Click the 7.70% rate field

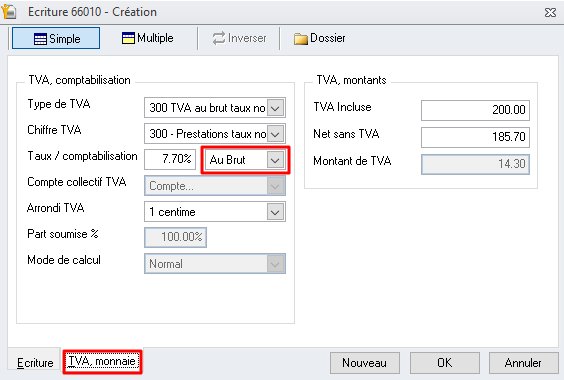pyautogui.click(x=170, y=159)
